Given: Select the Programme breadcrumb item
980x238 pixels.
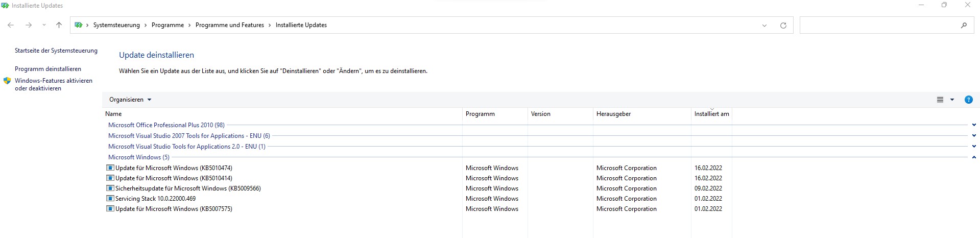Looking at the screenshot, I should 168,25.
